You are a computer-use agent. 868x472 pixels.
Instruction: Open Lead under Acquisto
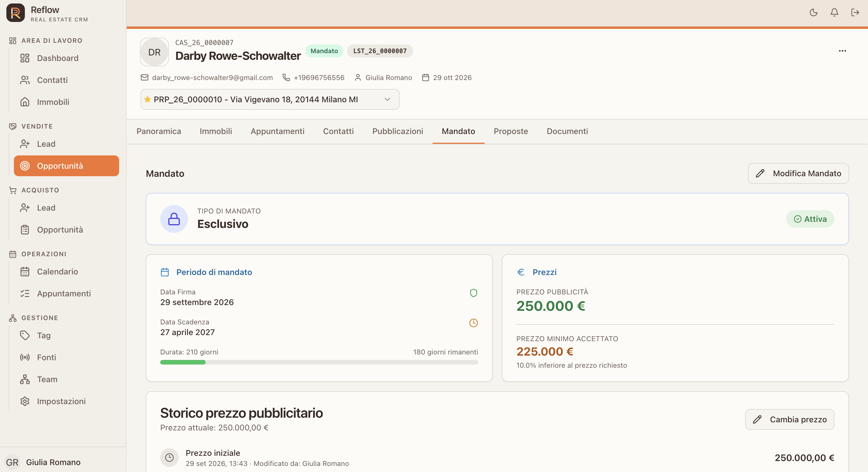click(x=67, y=208)
